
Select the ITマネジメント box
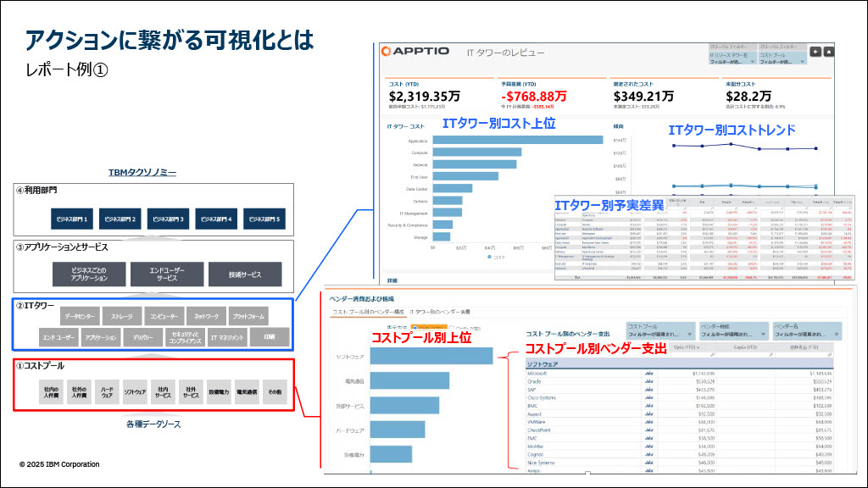227,337
